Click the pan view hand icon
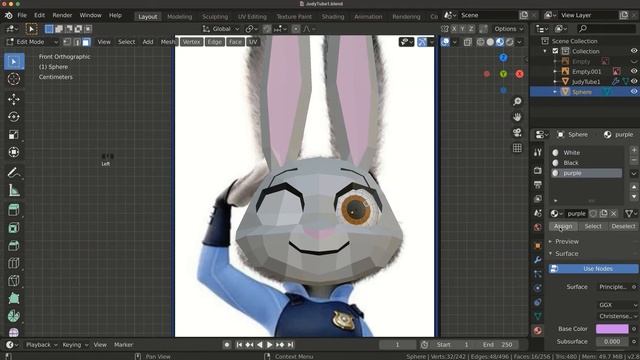Image resolution: width=640 pixels, height=360 pixels. tap(517, 117)
